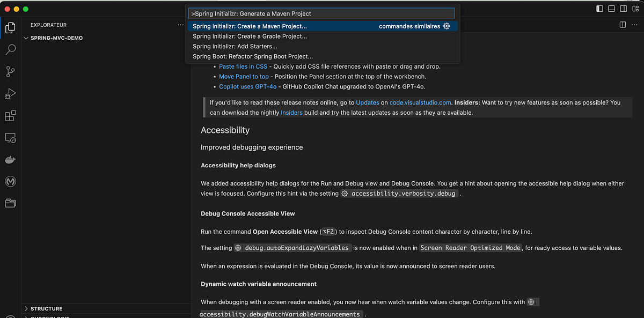The height and width of the screenshot is (318, 644).
Task: Open the Source Control view
Action: click(10, 71)
